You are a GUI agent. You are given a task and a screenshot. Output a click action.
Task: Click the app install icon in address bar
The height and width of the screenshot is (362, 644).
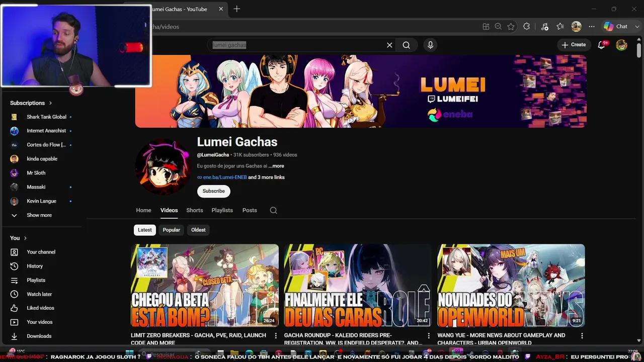click(x=486, y=27)
